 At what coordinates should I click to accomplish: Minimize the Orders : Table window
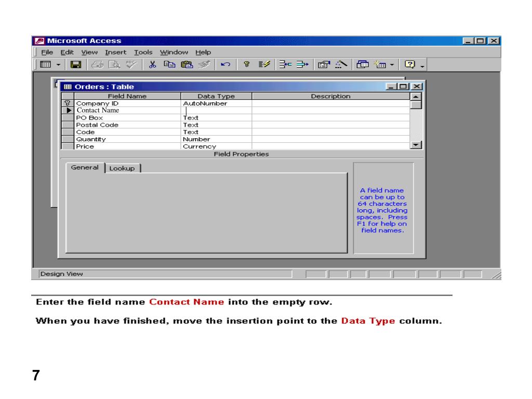392,87
